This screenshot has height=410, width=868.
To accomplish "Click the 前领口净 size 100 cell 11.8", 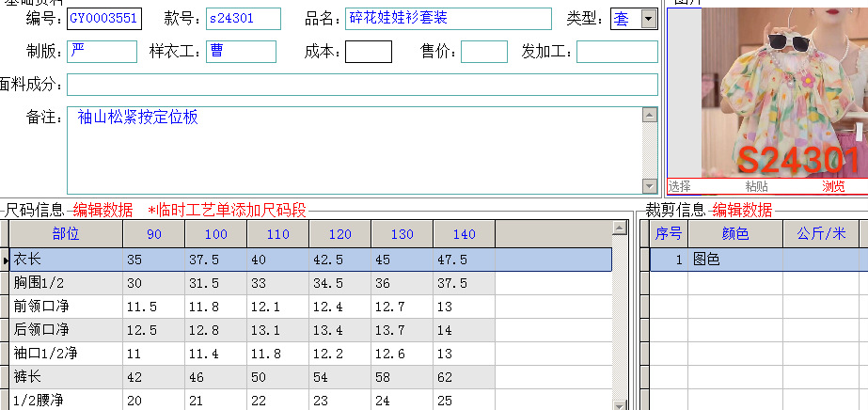I will [216, 307].
